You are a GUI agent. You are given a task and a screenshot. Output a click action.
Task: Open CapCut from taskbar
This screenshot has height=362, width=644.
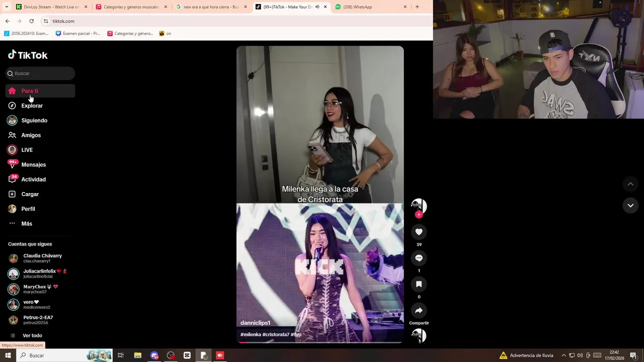coord(187,355)
